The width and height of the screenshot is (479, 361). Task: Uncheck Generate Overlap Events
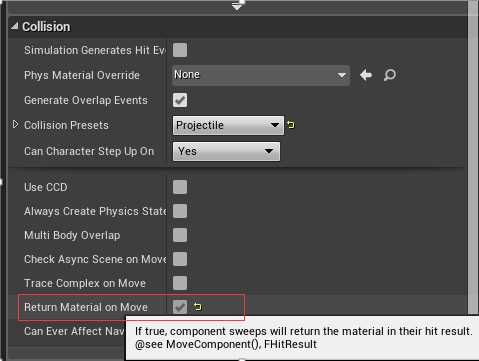[180, 100]
